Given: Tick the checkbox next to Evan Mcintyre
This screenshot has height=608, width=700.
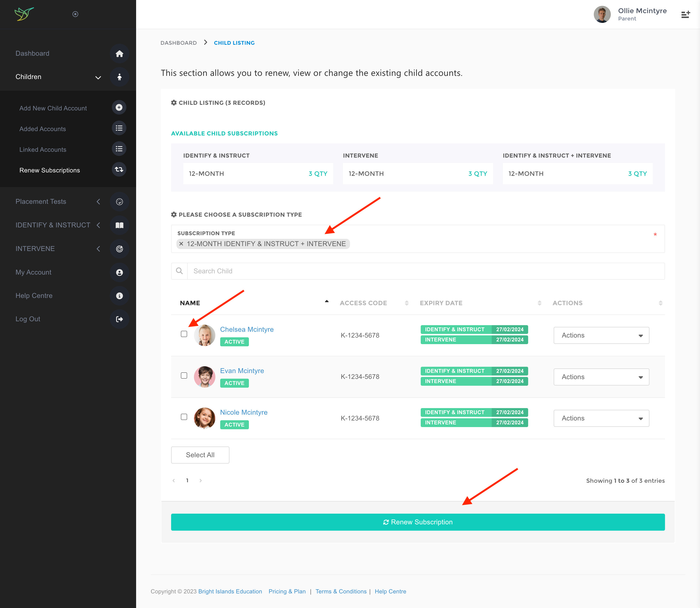Looking at the screenshot, I should click(184, 376).
